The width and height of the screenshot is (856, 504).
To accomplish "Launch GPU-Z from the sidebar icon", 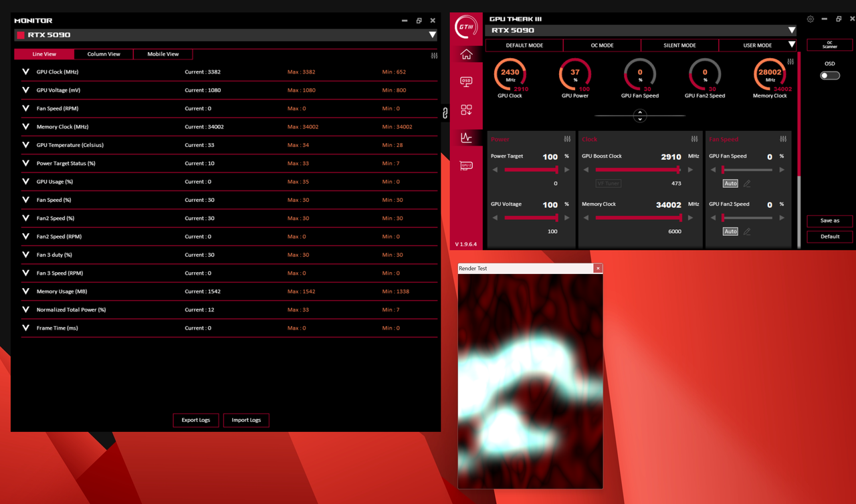I will pos(466,166).
